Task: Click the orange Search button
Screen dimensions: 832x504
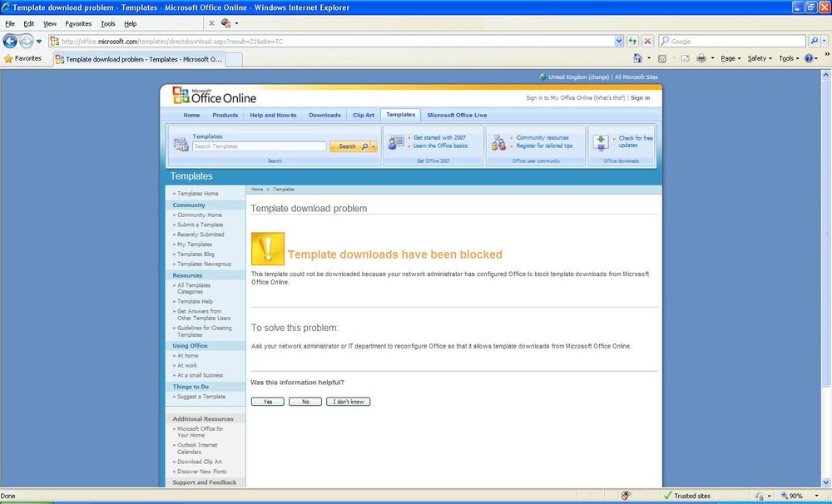Action: point(349,146)
